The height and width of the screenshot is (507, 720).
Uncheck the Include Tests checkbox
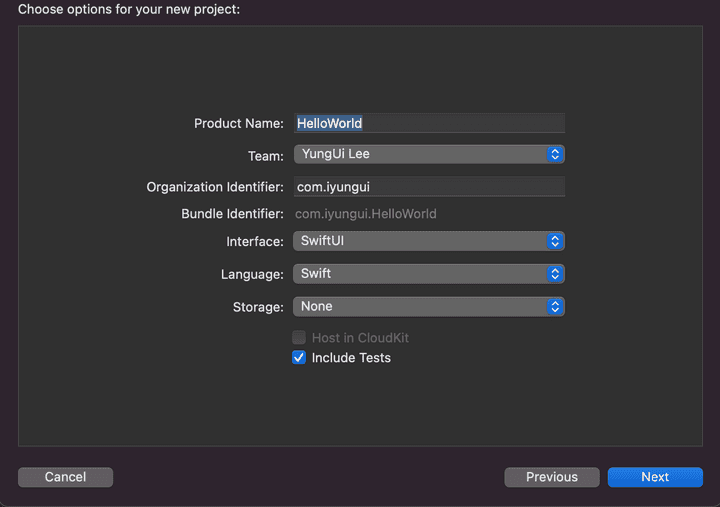(299, 358)
